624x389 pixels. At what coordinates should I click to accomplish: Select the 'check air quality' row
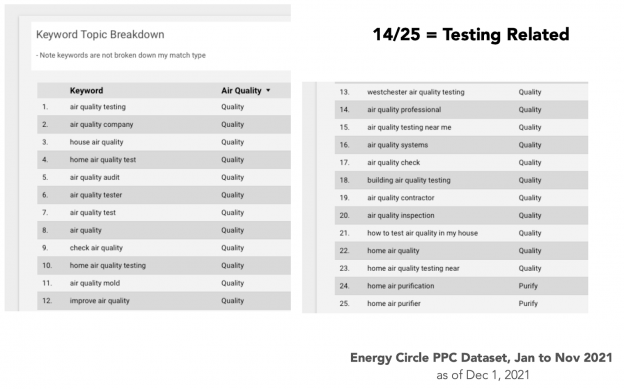pyautogui.click(x=164, y=248)
